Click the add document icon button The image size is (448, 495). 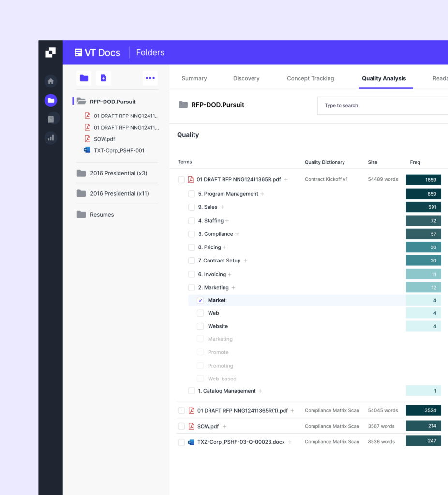103,78
